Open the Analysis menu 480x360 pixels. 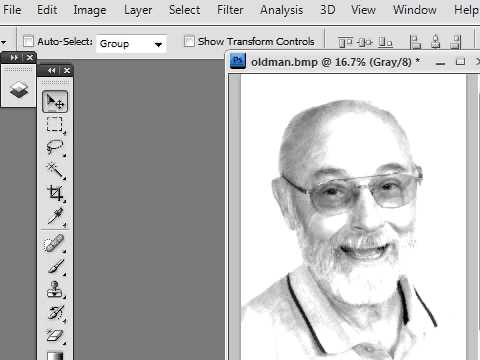pyautogui.click(x=282, y=10)
